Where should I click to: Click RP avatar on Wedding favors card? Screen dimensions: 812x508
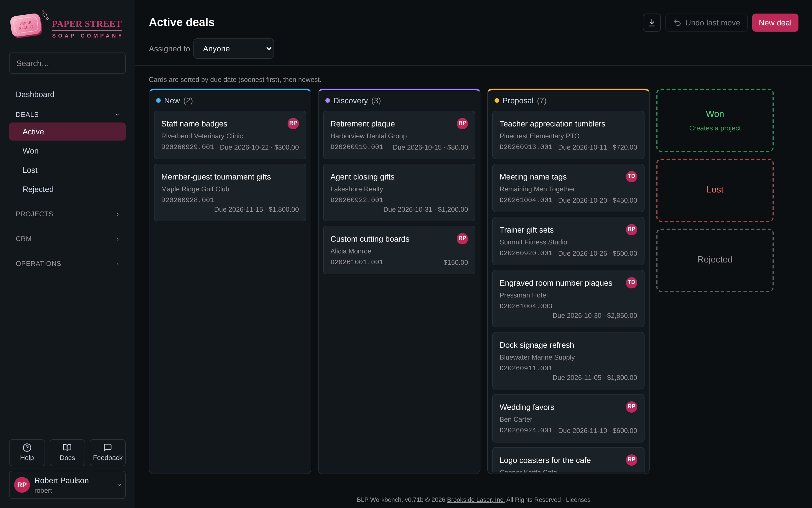631,406
